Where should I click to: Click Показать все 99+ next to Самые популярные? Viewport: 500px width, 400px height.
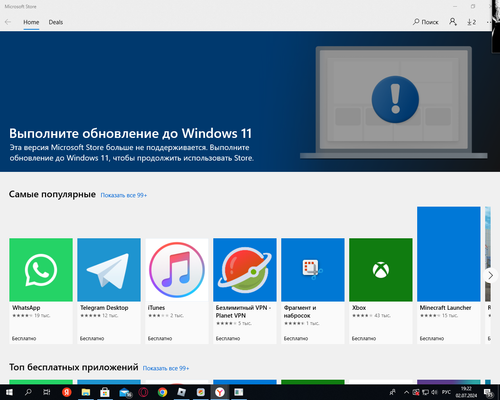click(x=124, y=195)
